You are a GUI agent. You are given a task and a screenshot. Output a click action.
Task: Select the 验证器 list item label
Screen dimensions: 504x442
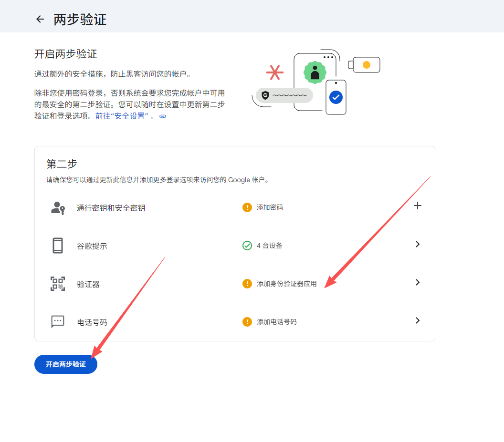(x=88, y=284)
